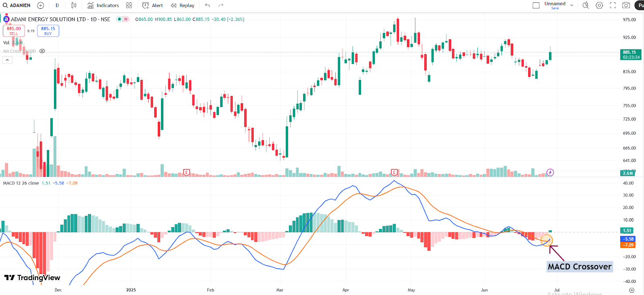Click the Apr date on the time axis
The width and height of the screenshot is (644, 295).
[345, 290]
